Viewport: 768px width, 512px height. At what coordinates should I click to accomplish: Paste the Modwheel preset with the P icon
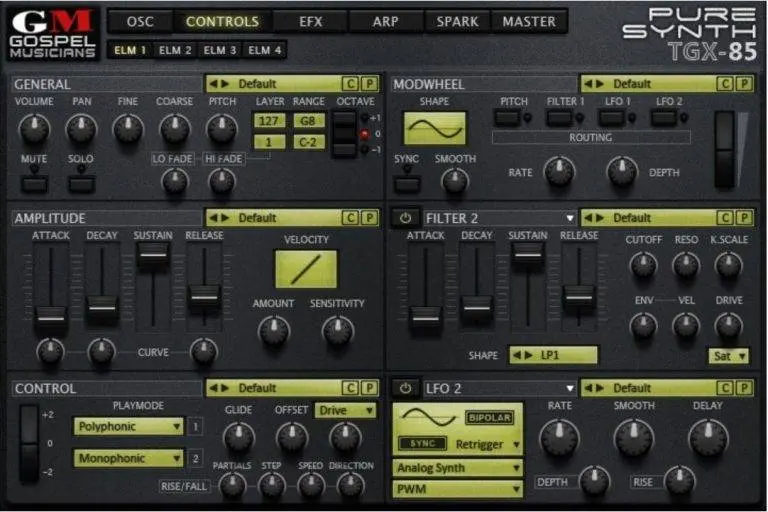(744, 84)
